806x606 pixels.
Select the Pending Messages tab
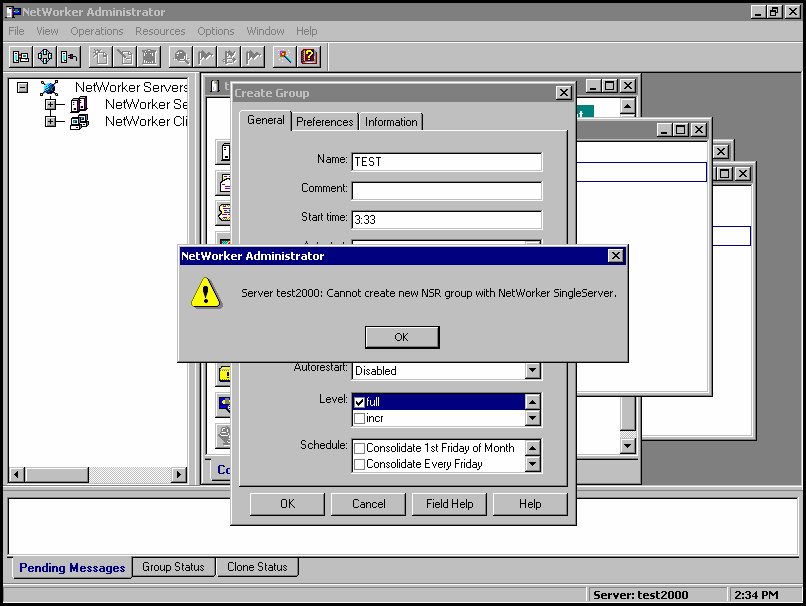[x=72, y=568]
